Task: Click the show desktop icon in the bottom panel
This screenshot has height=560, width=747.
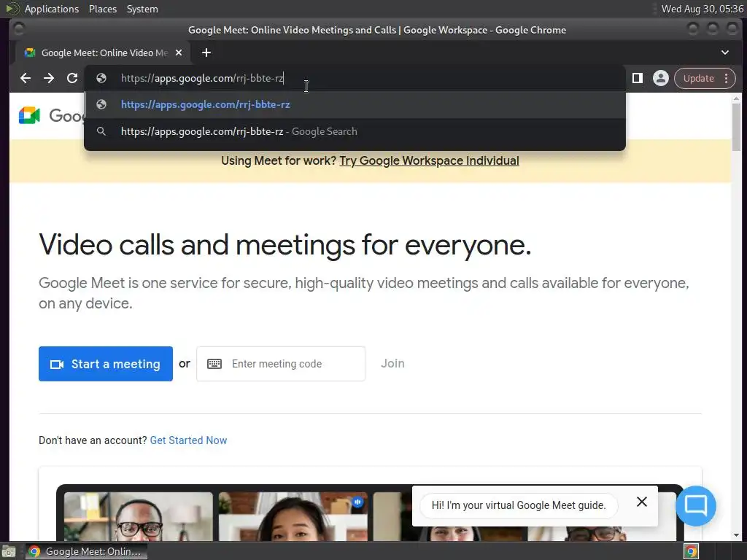Action: coord(9,551)
